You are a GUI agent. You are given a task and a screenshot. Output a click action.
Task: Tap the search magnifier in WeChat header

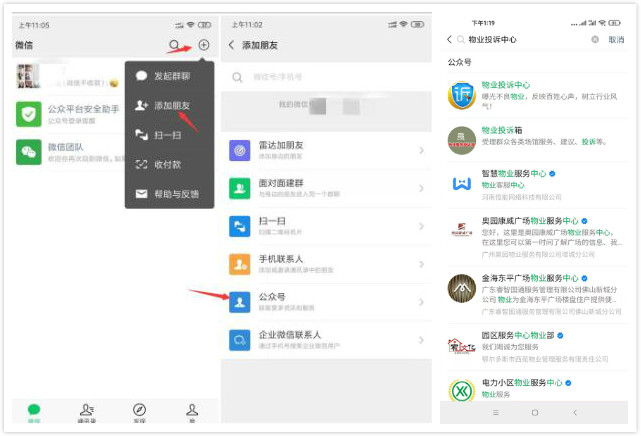(174, 45)
